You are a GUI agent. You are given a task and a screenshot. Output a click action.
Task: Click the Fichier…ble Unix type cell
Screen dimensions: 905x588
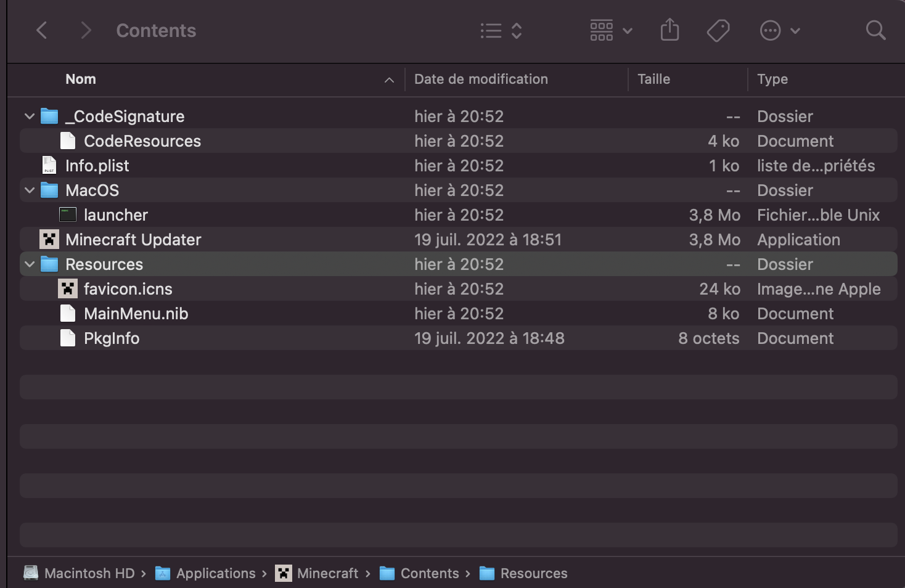click(x=819, y=214)
